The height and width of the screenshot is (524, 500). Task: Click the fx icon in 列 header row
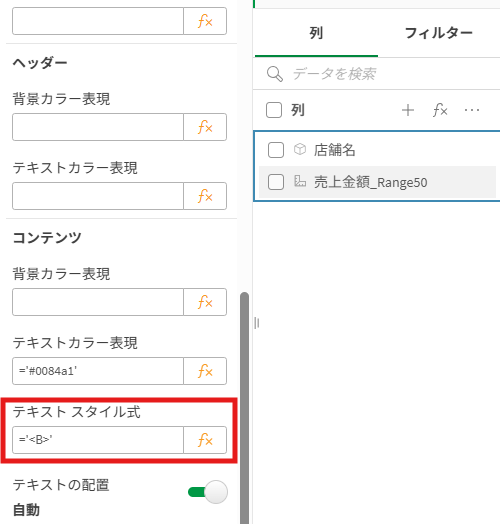click(x=440, y=110)
